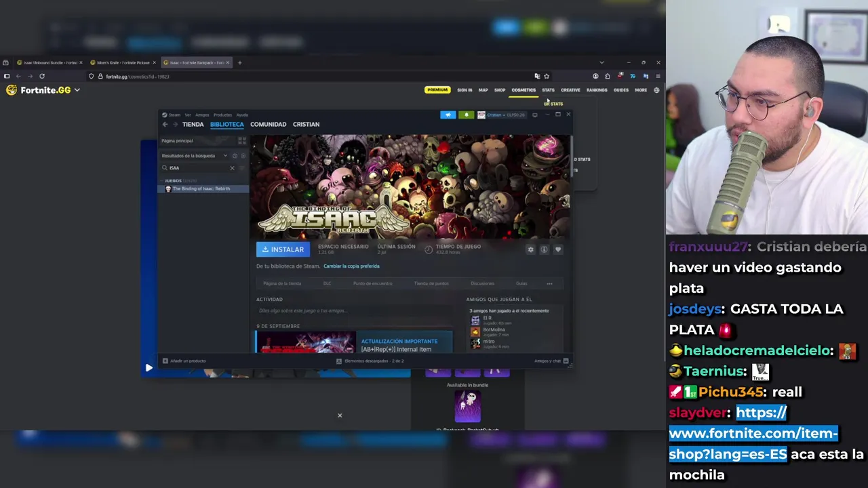This screenshot has width=868, height=488.
Task: Open Página de la tienda tab
Action: pyautogui.click(x=282, y=283)
